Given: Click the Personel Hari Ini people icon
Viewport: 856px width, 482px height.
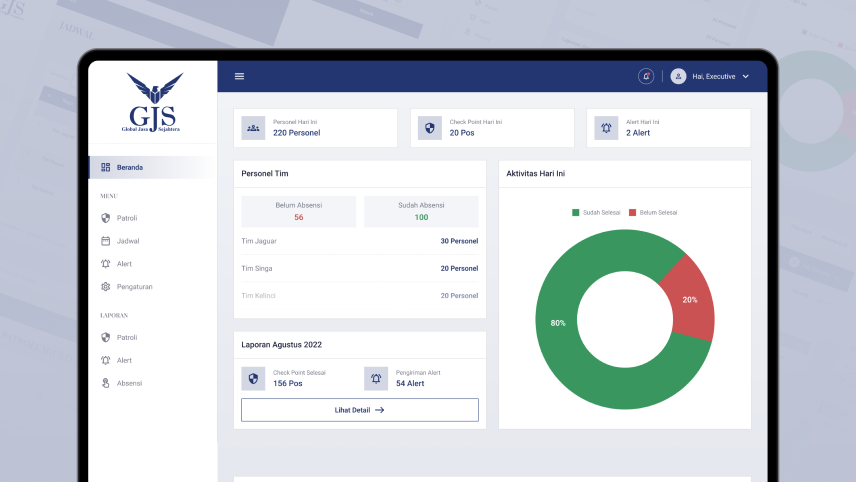Looking at the screenshot, I should tap(253, 128).
